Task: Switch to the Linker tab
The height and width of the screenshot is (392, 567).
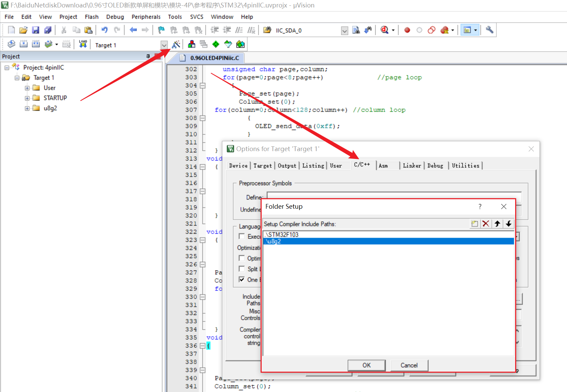Action: pos(412,166)
